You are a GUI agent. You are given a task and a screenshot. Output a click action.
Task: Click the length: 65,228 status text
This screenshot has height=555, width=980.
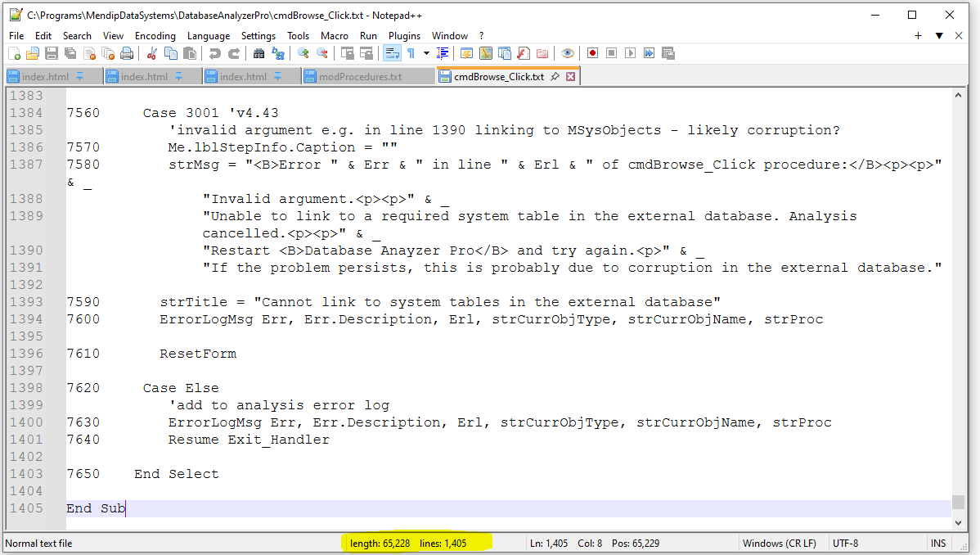[x=380, y=543]
